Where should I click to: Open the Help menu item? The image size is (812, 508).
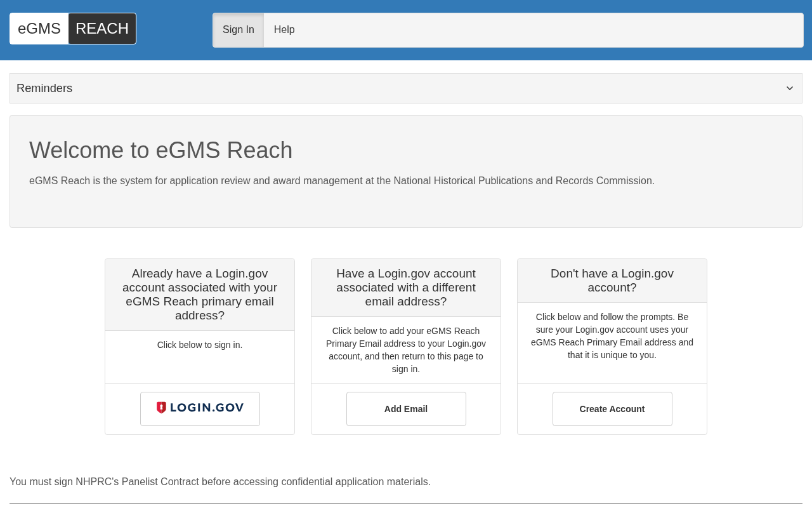coord(284,30)
